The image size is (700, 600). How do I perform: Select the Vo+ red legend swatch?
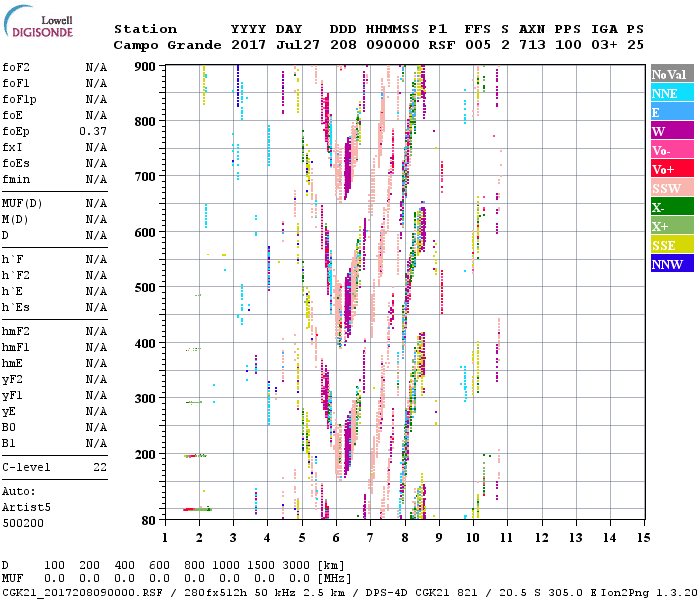tap(672, 168)
